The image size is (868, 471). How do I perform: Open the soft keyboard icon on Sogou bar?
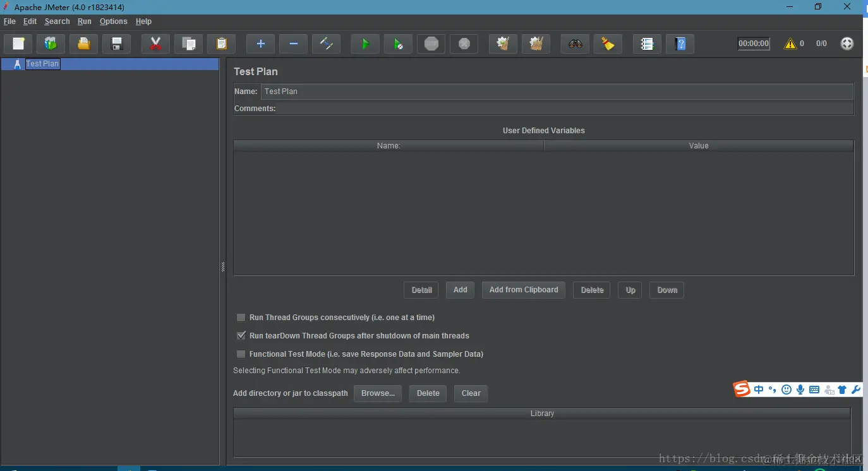click(x=814, y=390)
